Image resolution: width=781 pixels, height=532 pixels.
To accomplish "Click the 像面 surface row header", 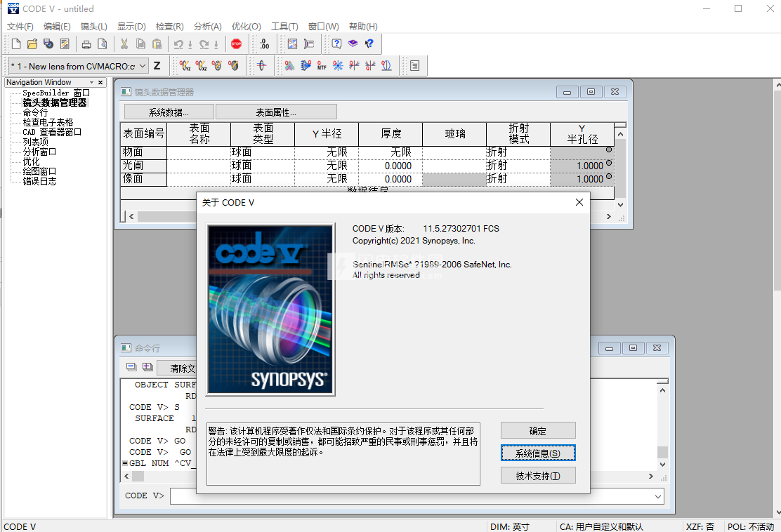I will click(143, 179).
